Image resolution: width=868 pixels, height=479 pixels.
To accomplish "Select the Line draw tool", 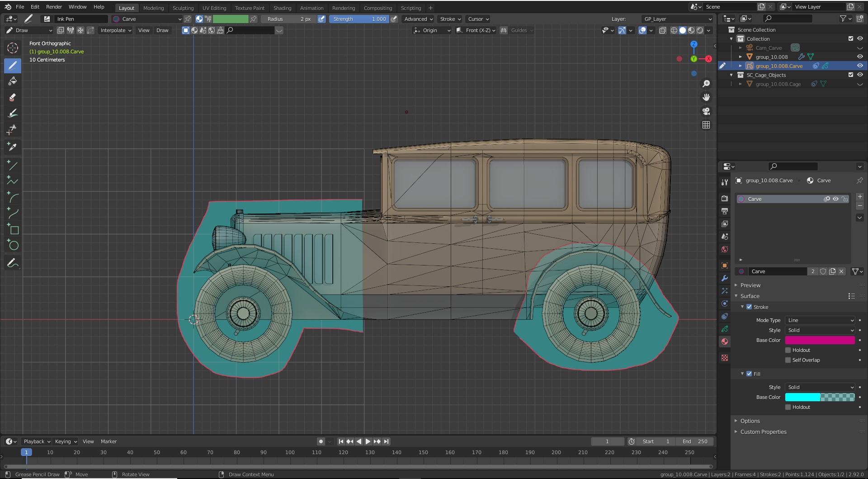I will 13,166.
